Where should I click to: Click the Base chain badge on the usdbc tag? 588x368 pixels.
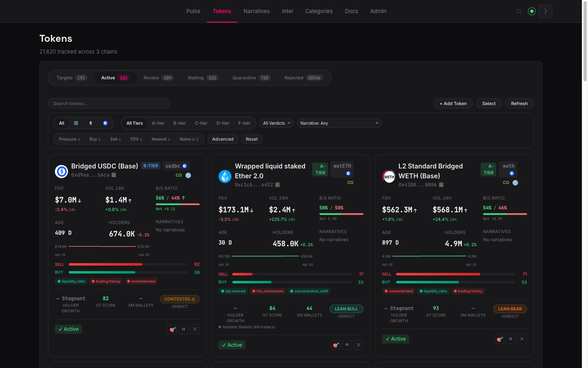coord(185,166)
